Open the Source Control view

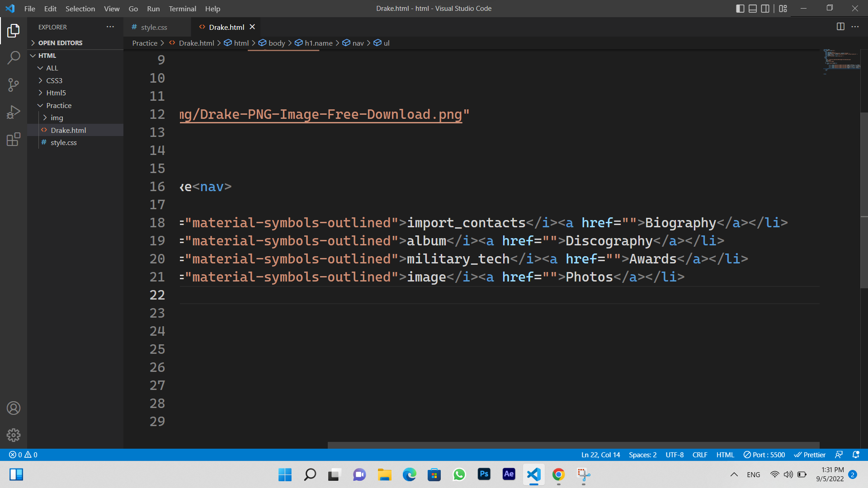click(x=14, y=84)
